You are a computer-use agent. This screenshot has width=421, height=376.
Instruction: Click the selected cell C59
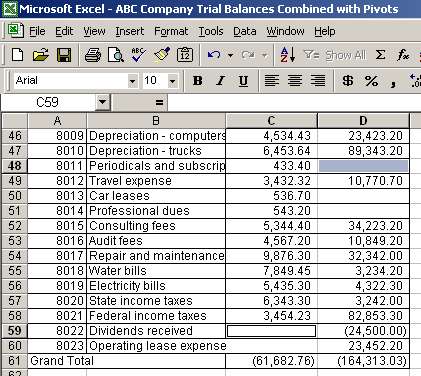click(272, 331)
